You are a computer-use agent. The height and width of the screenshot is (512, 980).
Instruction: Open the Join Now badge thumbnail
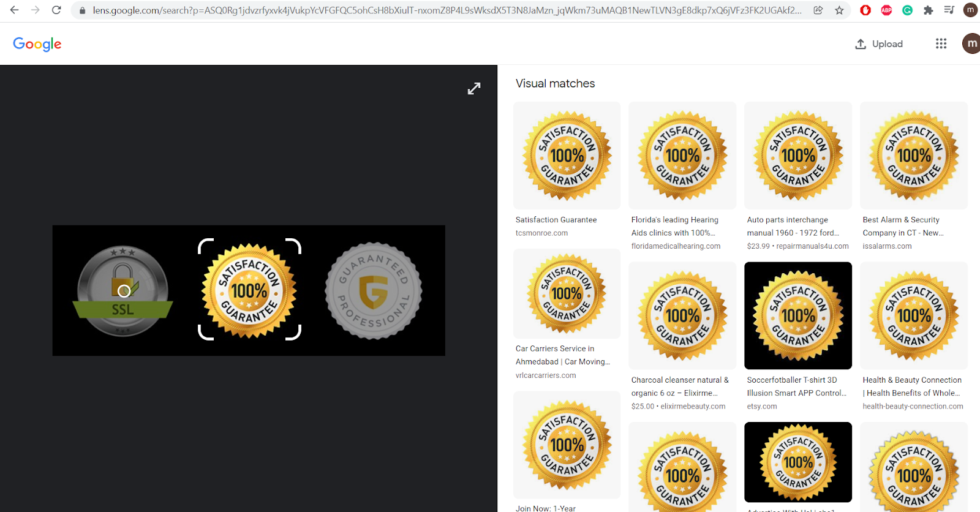[567, 445]
